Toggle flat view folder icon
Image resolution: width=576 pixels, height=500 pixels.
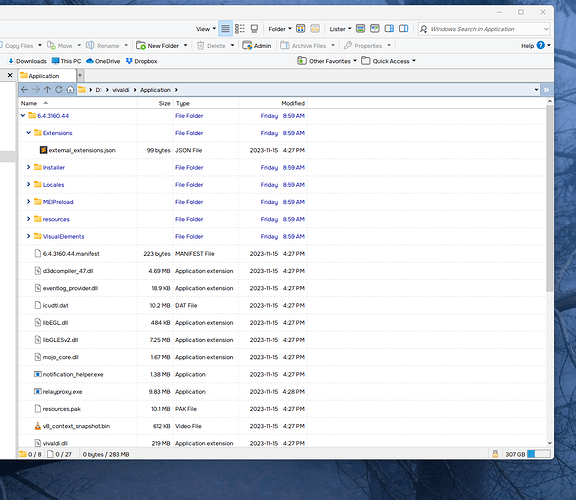coord(300,29)
